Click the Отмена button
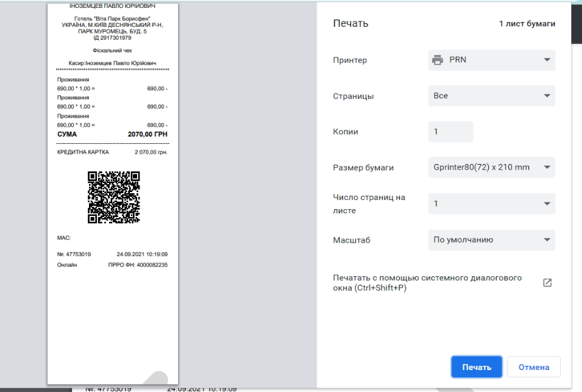The image size is (582, 392). click(533, 367)
